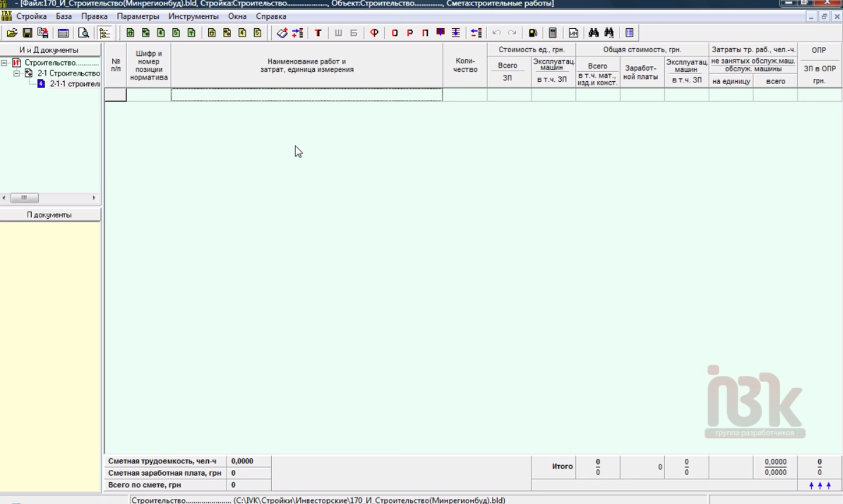The height and width of the screenshot is (504, 843).
Task: Click the red О toolbar icon
Action: [395, 33]
